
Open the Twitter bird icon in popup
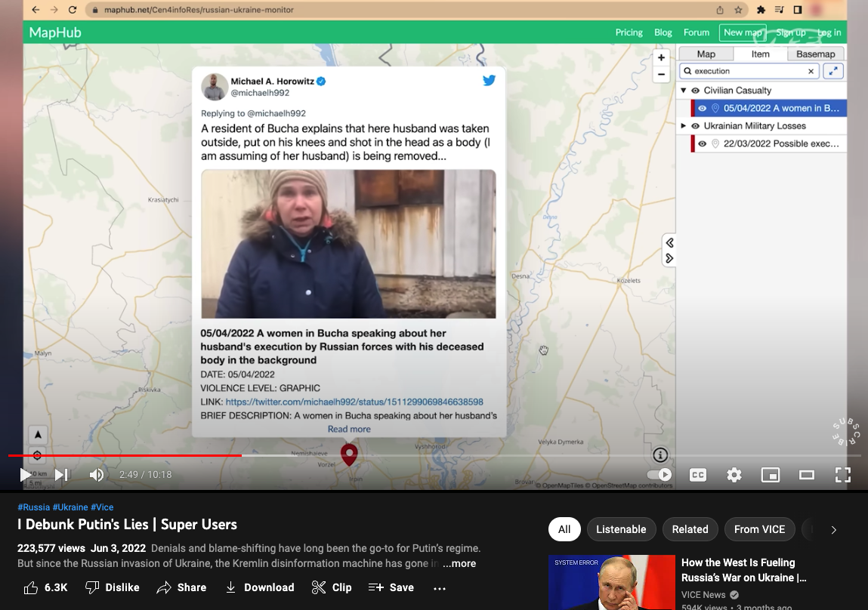489,80
